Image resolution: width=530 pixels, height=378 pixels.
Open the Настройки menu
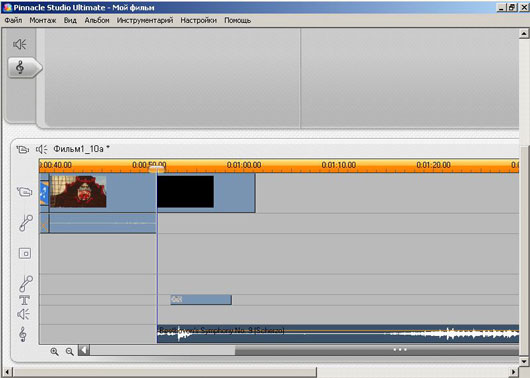pyautogui.click(x=198, y=20)
